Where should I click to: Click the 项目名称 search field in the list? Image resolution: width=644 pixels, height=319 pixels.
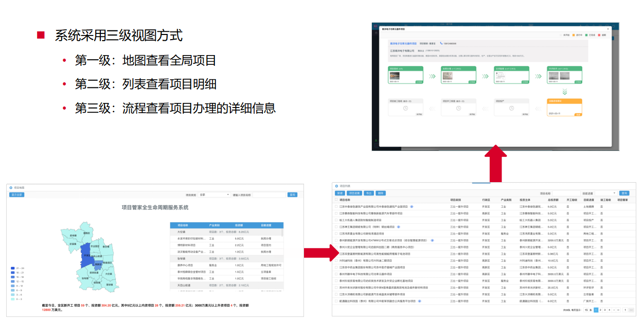566,193
